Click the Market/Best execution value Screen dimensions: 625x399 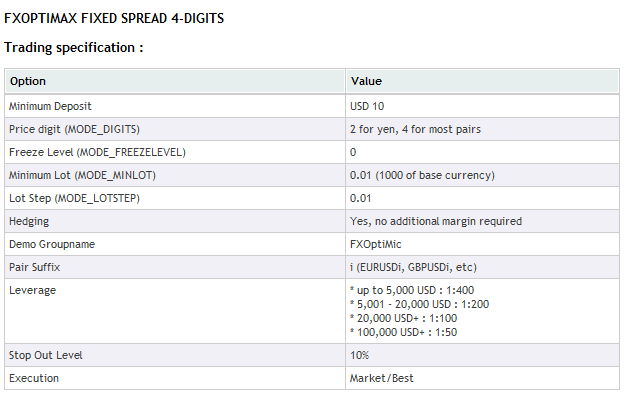[x=381, y=378]
